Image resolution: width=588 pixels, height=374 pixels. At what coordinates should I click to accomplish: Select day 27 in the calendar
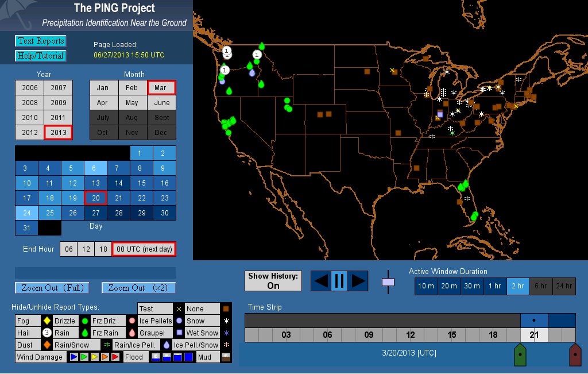click(x=96, y=213)
